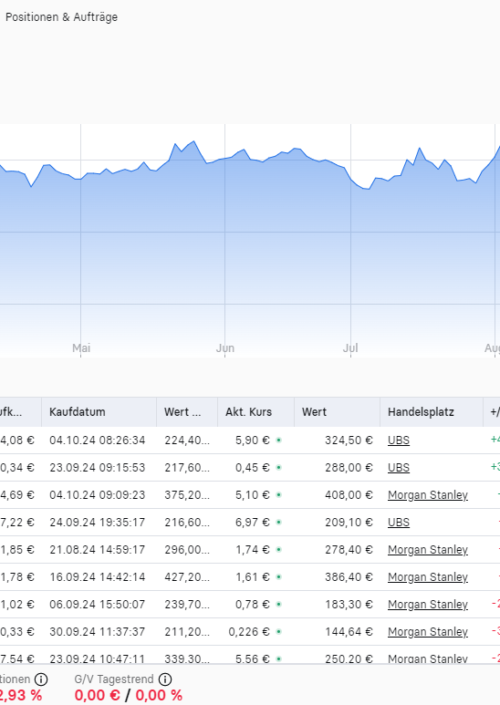Open UBS link in the 324,50 € row
The image size is (500, 705).
[399, 440]
